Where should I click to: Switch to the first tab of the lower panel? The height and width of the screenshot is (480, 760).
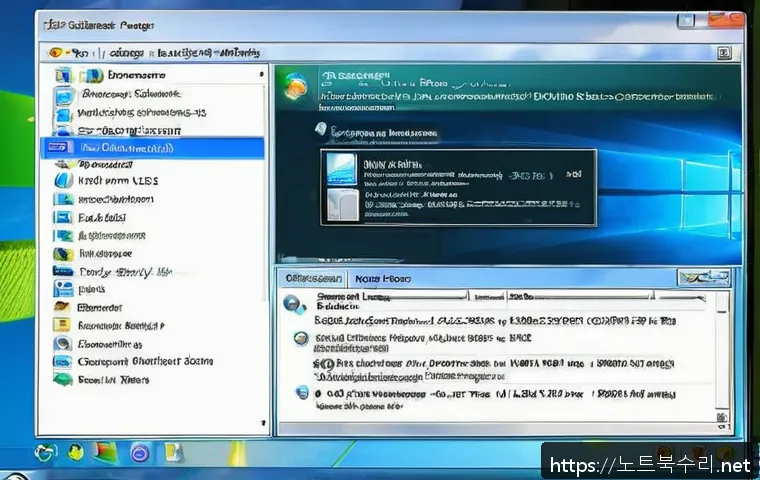click(x=313, y=279)
